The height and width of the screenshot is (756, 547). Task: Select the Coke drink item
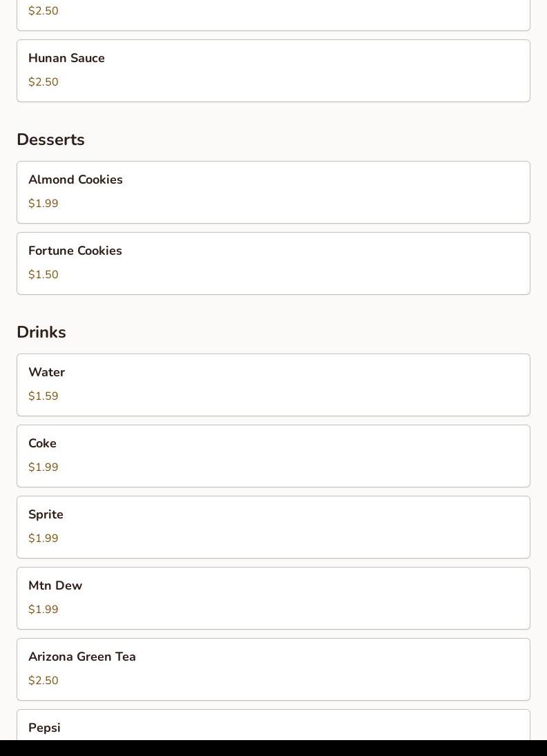[x=273, y=456]
